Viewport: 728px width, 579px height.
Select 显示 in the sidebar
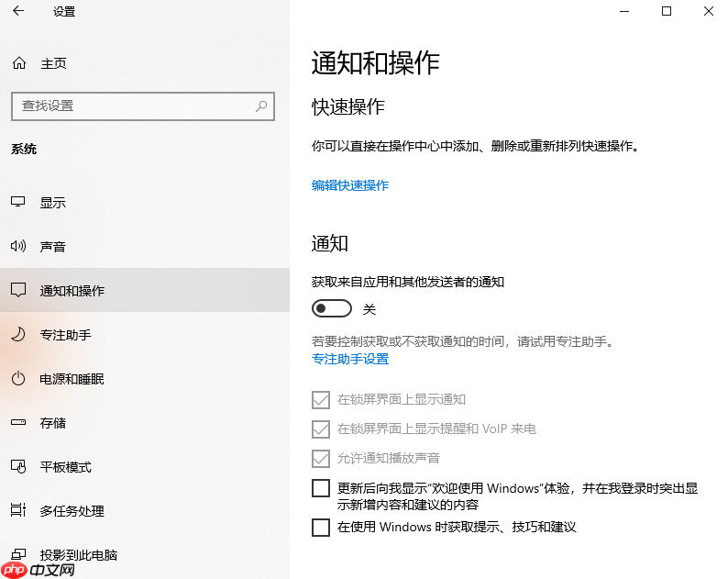point(145,202)
